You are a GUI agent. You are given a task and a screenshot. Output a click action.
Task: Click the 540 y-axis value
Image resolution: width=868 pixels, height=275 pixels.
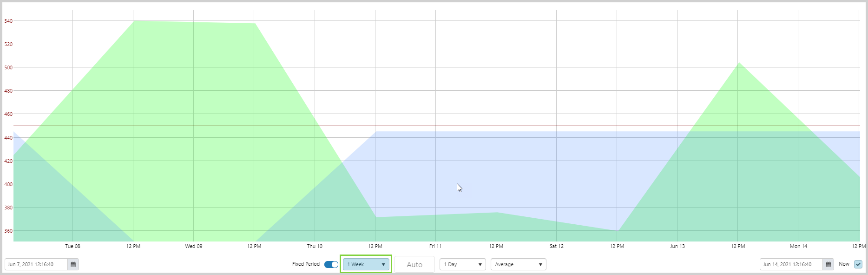tap(8, 21)
